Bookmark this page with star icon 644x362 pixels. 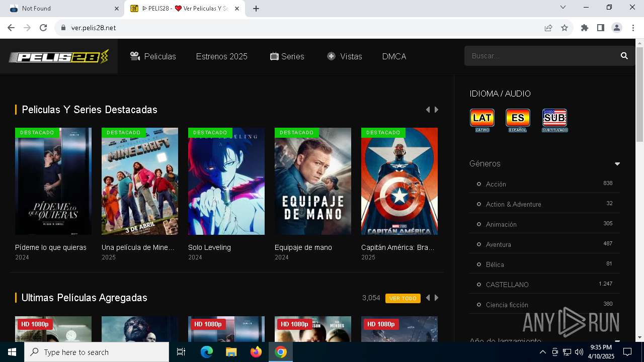pos(565,28)
